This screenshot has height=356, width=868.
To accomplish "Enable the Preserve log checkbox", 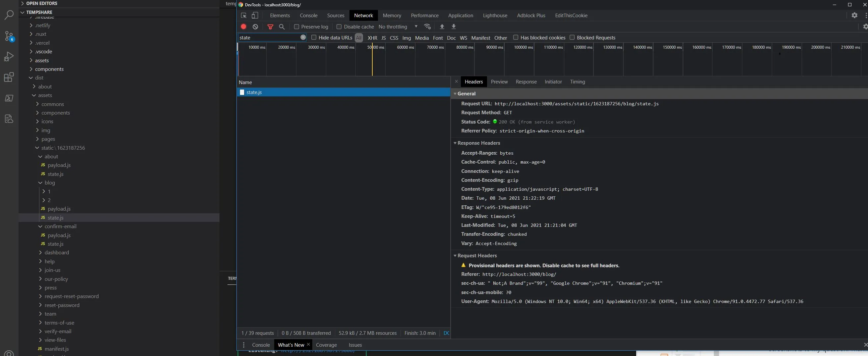I will [x=296, y=26].
